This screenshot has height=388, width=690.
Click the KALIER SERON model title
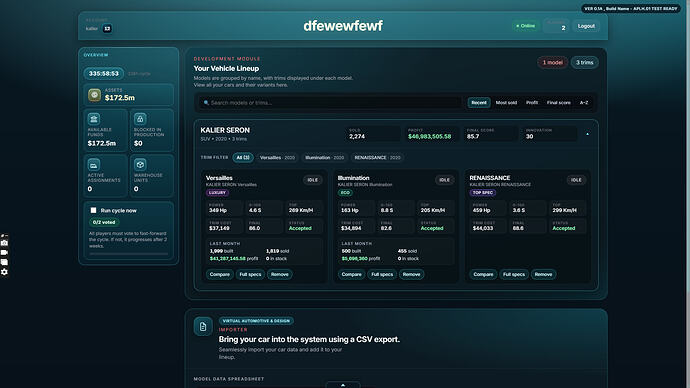point(225,130)
